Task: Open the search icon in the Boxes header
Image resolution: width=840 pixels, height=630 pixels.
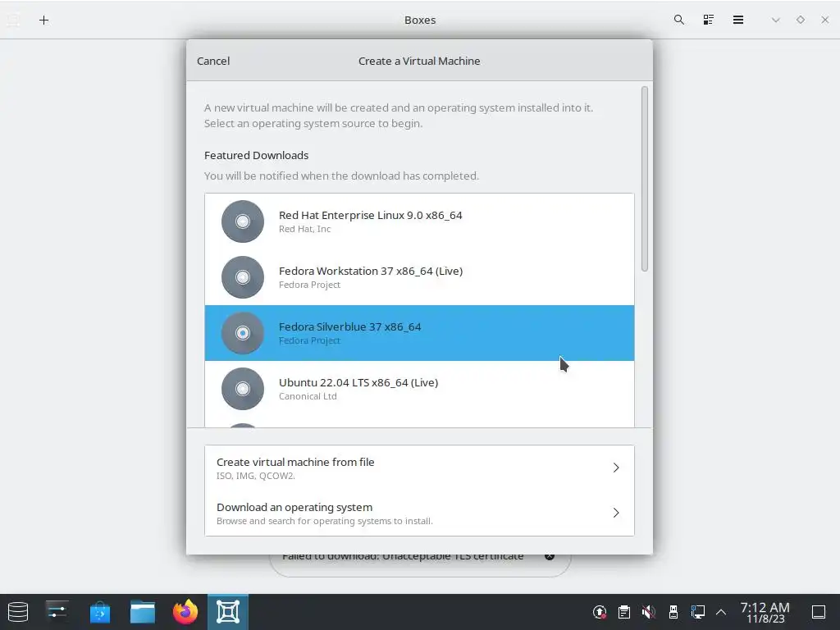Action: (x=678, y=20)
